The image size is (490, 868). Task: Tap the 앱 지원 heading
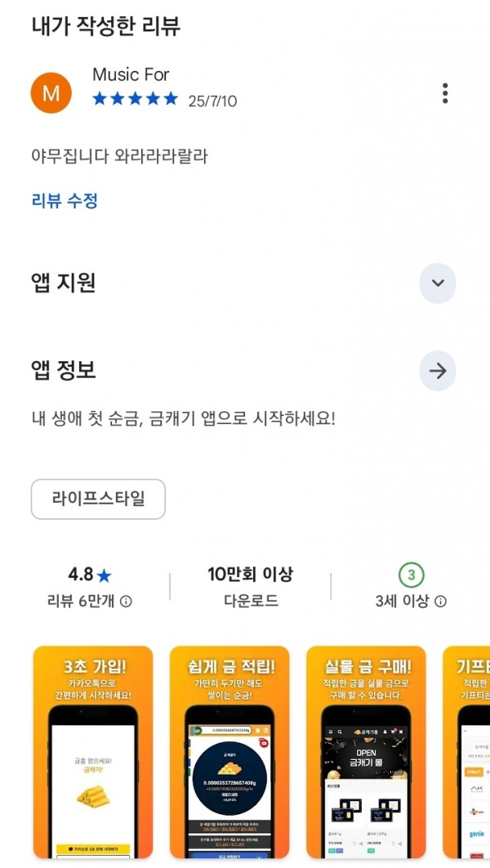coord(64,283)
